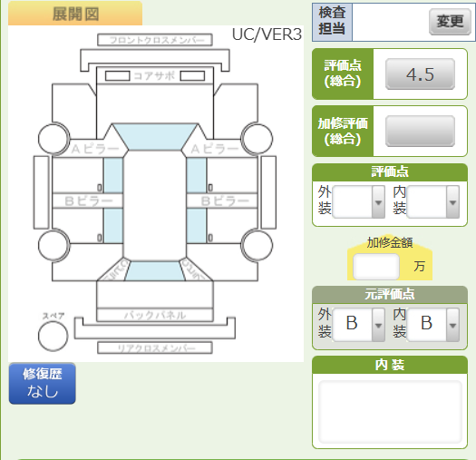Click the 展開図 header tab
Image resolution: width=476 pixels, height=460 pixels.
click(x=75, y=14)
